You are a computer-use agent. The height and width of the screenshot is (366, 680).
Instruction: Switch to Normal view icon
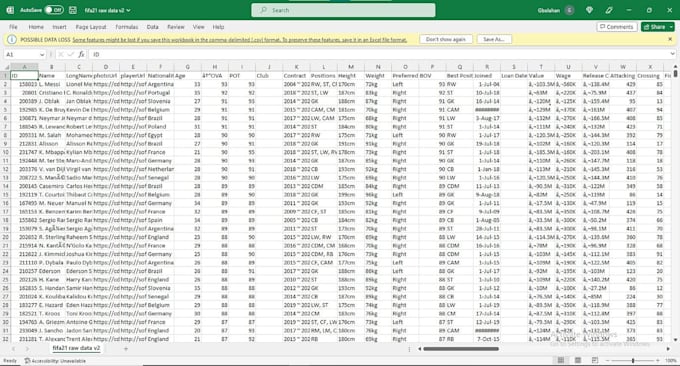[x=560, y=360]
